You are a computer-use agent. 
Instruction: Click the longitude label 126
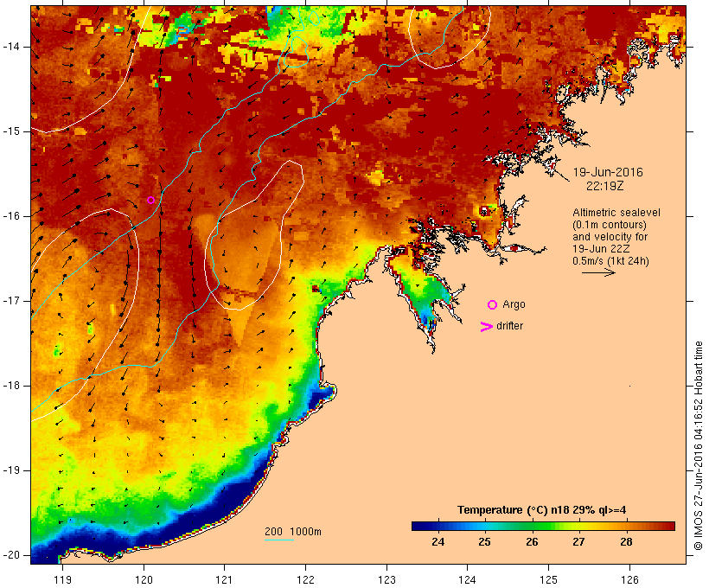[629, 580]
